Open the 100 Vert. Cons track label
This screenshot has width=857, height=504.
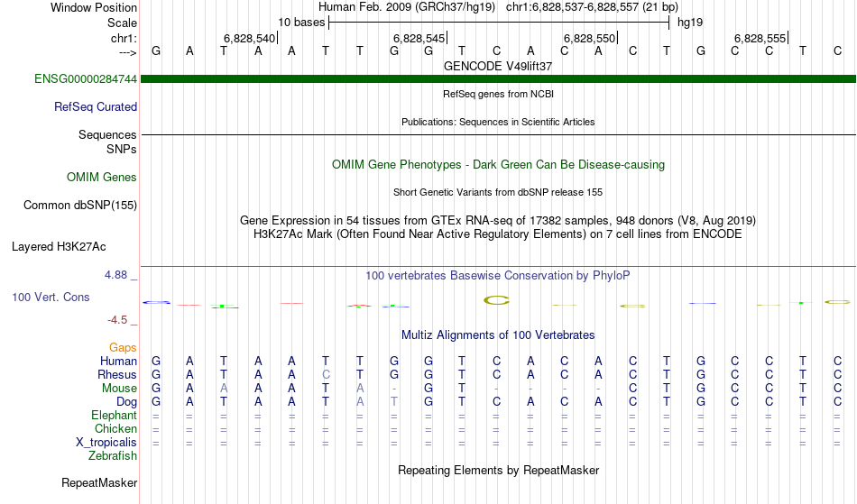[x=51, y=297]
